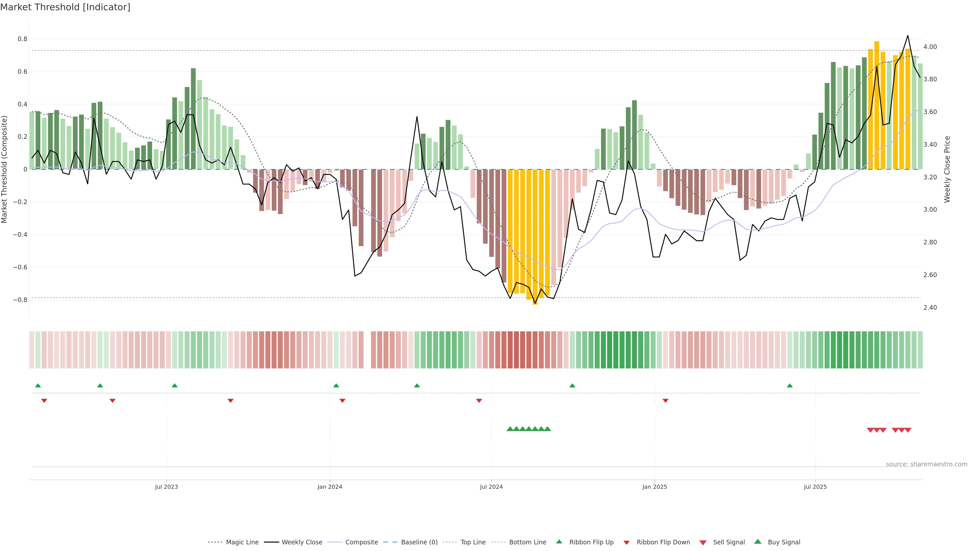Click the Sell Signal legend marker
The image size is (980, 551).
pos(703,543)
